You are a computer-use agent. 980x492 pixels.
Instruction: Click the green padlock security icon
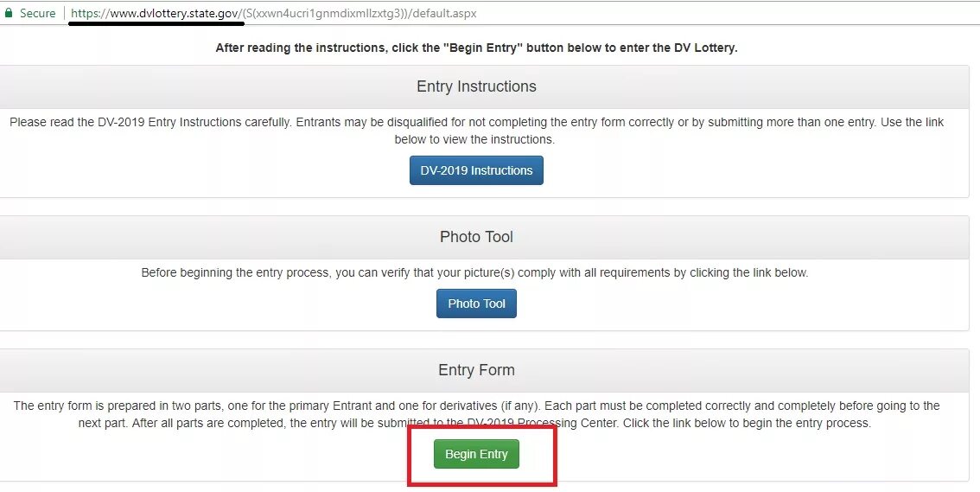point(9,14)
